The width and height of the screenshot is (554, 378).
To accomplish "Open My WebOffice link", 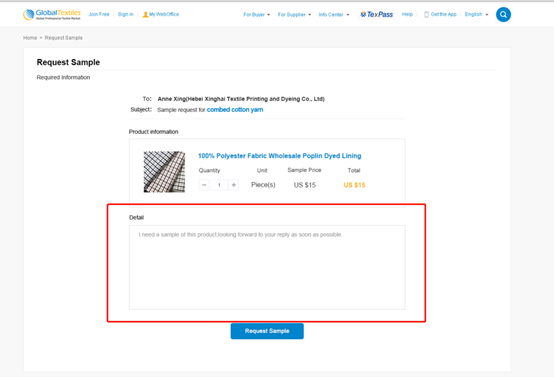I will 161,14.
